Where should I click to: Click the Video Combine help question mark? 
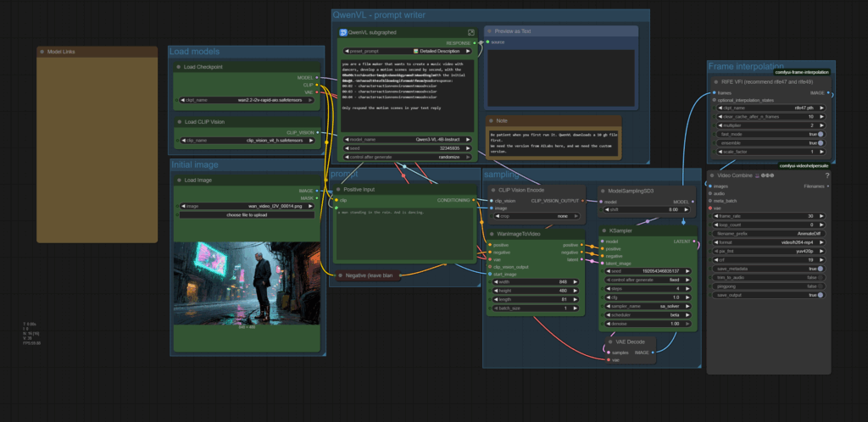827,175
